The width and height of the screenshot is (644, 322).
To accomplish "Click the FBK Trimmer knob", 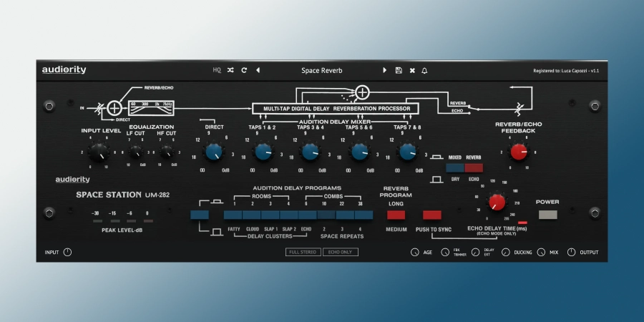I will 445,252.
